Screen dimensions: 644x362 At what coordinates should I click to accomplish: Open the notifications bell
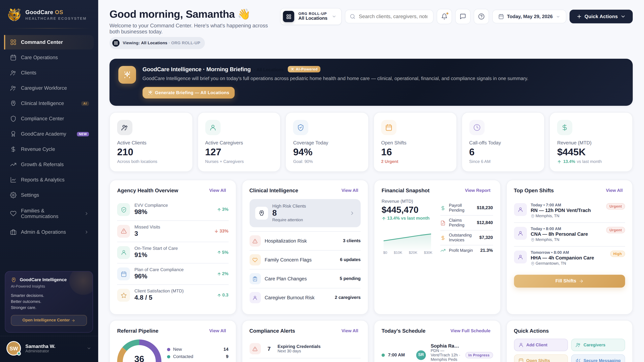point(444,16)
